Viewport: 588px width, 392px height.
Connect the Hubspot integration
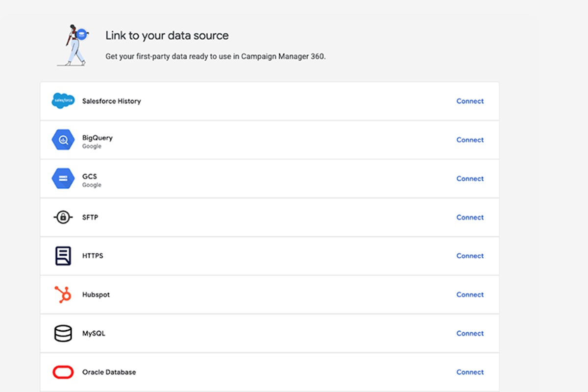(470, 294)
